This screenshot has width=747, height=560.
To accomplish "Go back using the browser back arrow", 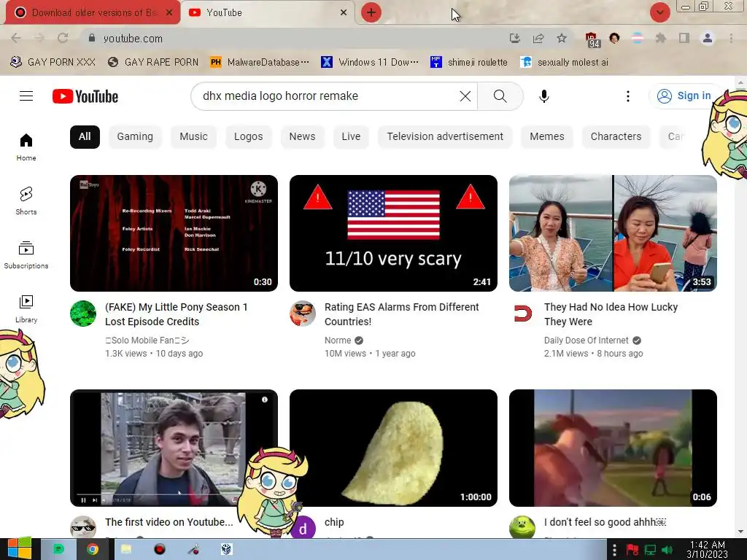I will coord(16,38).
